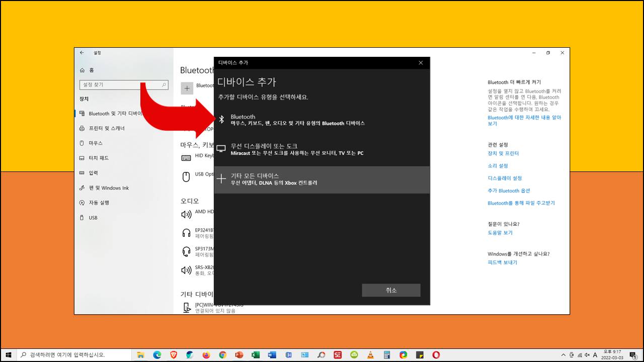Click the 도움말 보기 link

[500, 233]
